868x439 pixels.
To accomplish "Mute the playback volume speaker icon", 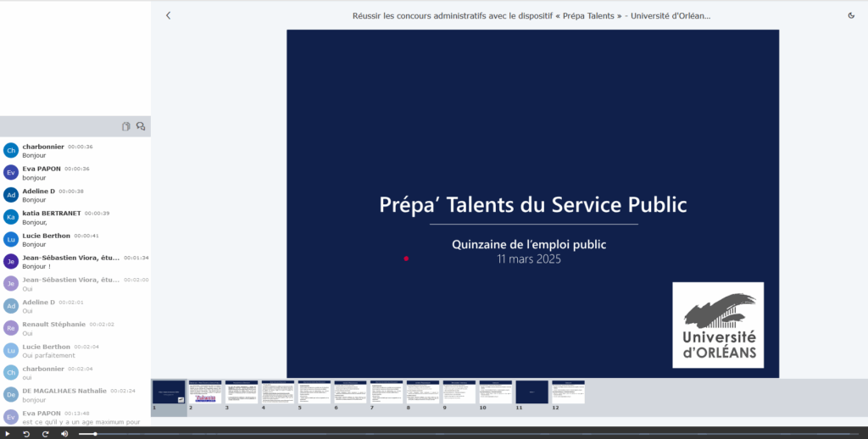I will [x=64, y=433].
